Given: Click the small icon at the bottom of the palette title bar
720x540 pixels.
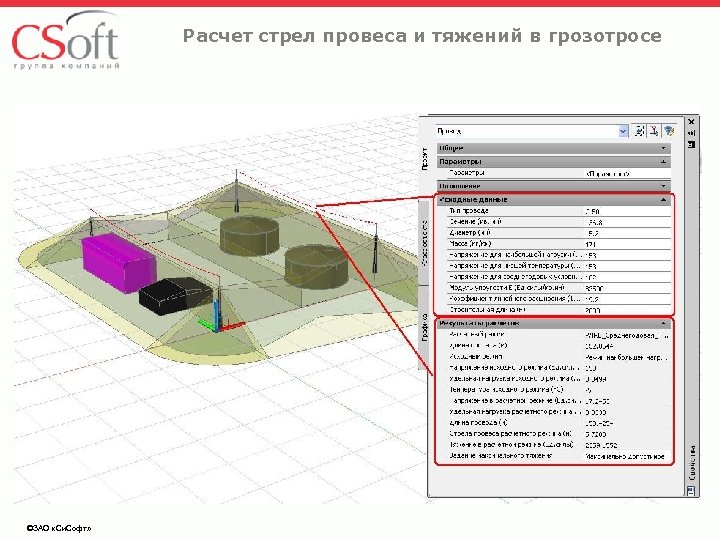Looking at the screenshot, I should point(691,491).
